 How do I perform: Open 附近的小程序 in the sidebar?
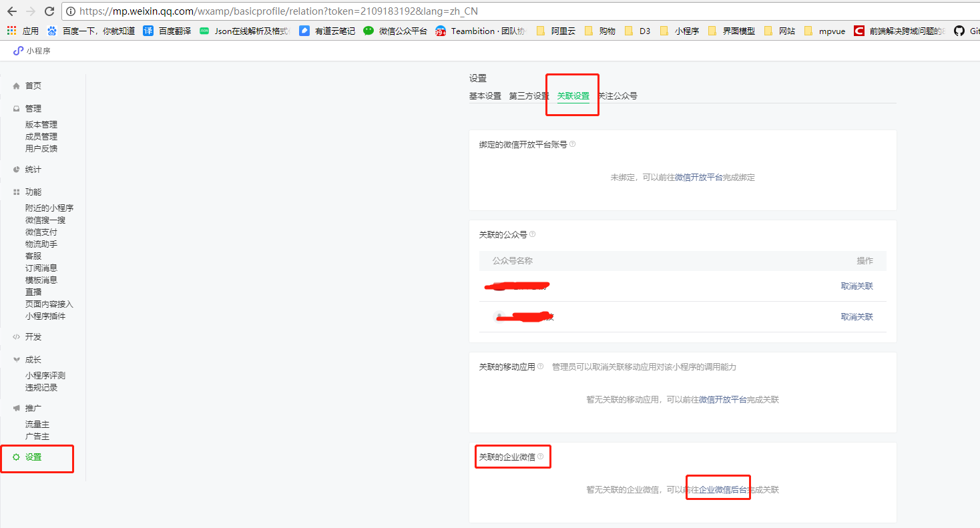(x=49, y=208)
